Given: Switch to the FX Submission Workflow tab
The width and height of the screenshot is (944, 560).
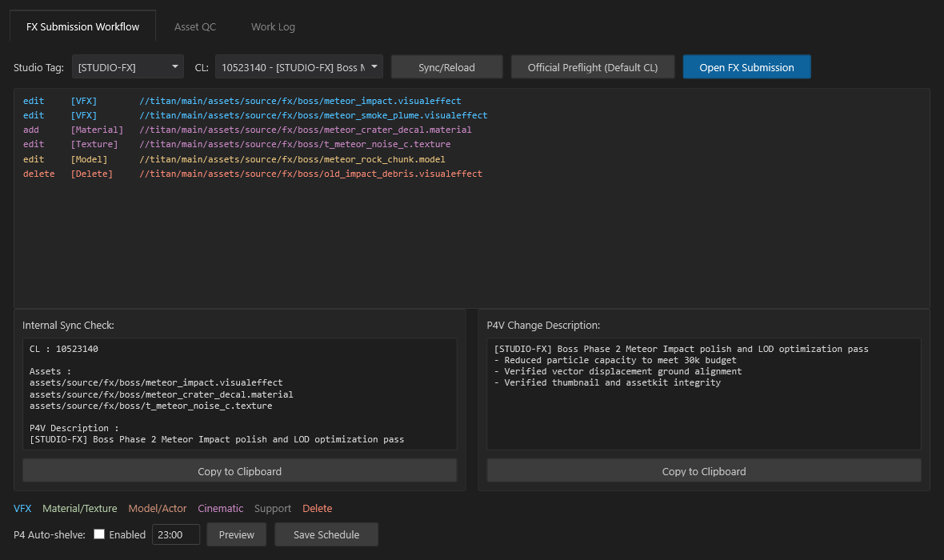Looking at the screenshot, I should (82, 26).
